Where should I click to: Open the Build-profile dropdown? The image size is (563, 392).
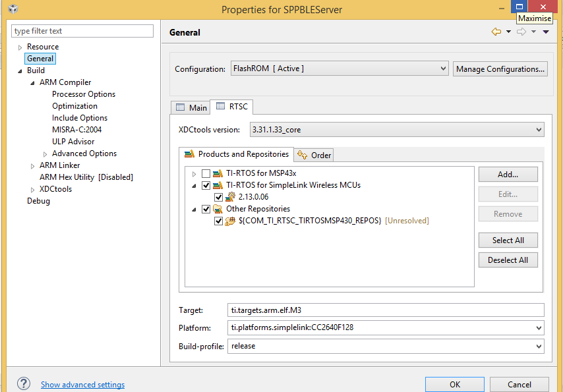[386, 346]
